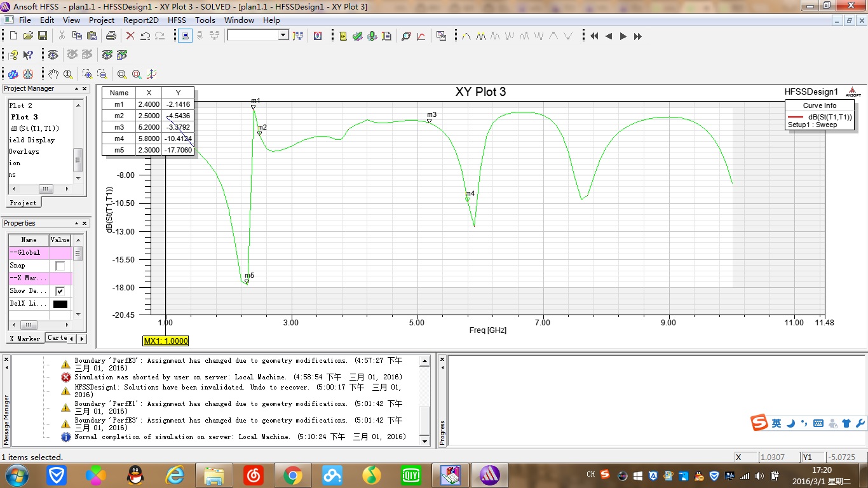Open the Help menu
868x488 pixels.
[271, 20]
